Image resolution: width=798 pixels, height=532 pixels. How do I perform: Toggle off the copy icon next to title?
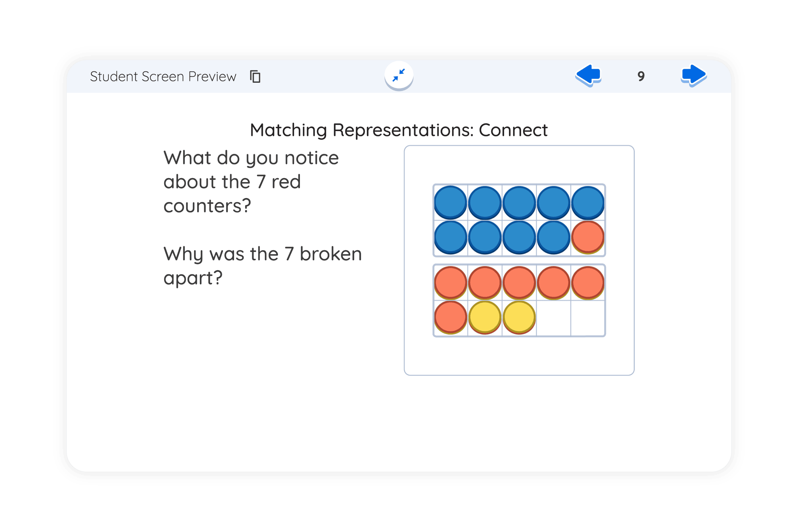(x=256, y=76)
